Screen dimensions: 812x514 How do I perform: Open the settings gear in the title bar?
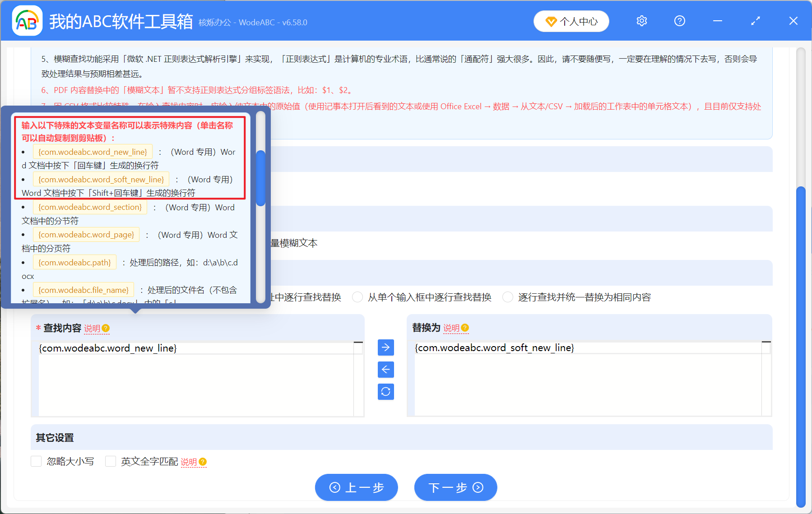(641, 21)
